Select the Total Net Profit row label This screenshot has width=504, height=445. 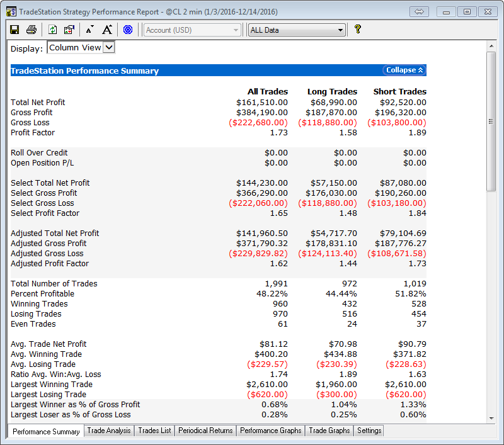tap(38, 102)
